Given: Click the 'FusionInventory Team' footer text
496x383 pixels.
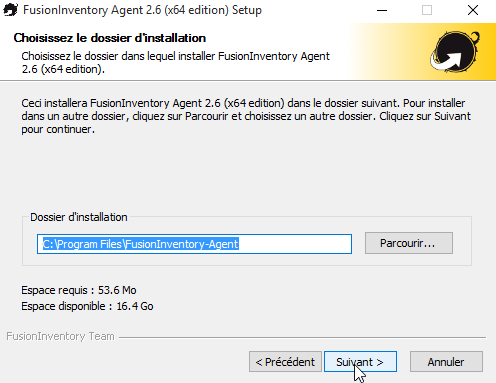Looking at the screenshot, I should click(x=60, y=336).
